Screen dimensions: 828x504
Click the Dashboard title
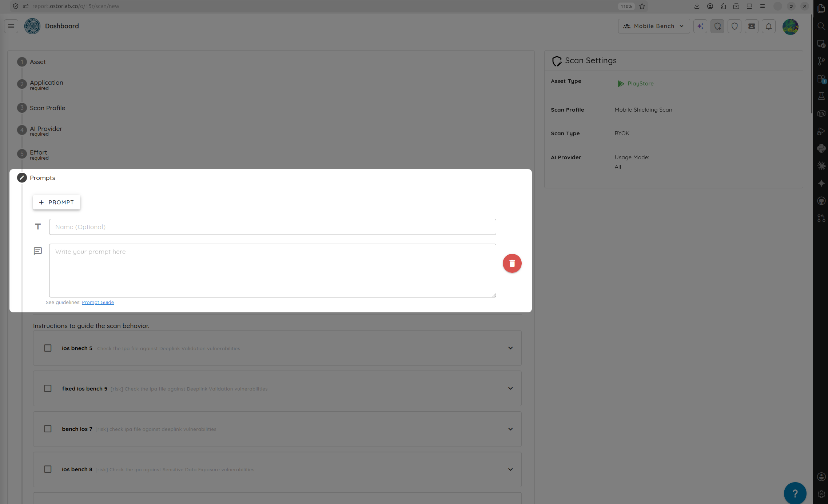tap(62, 26)
